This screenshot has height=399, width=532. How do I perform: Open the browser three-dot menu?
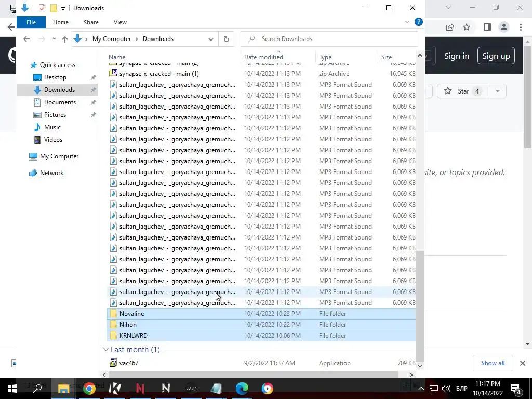point(521,27)
